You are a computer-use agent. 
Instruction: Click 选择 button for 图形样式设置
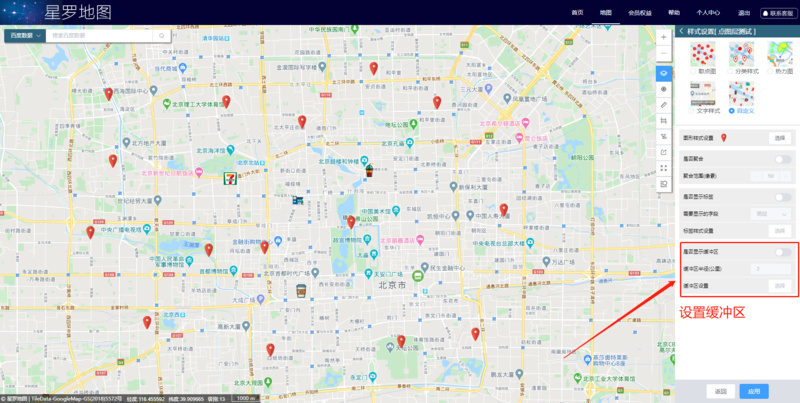coord(780,138)
